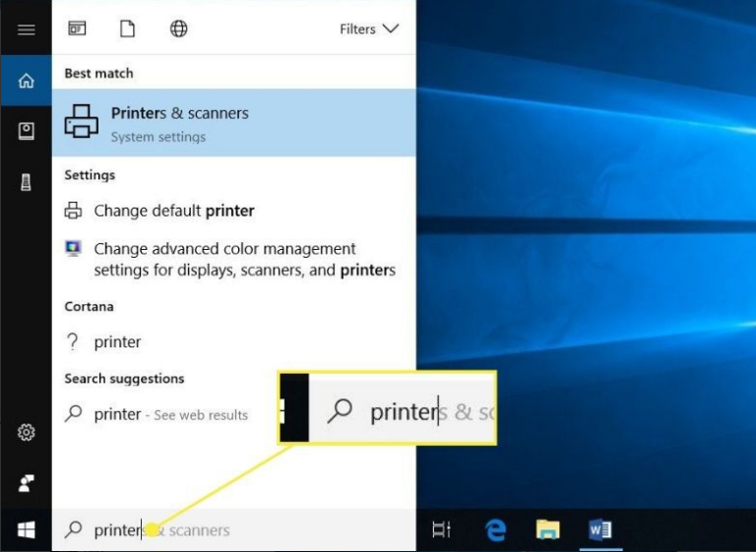Viewport: 756px width, 552px height.
Task: Launch Microsoft Edge from taskbar
Action: [x=495, y=530]
